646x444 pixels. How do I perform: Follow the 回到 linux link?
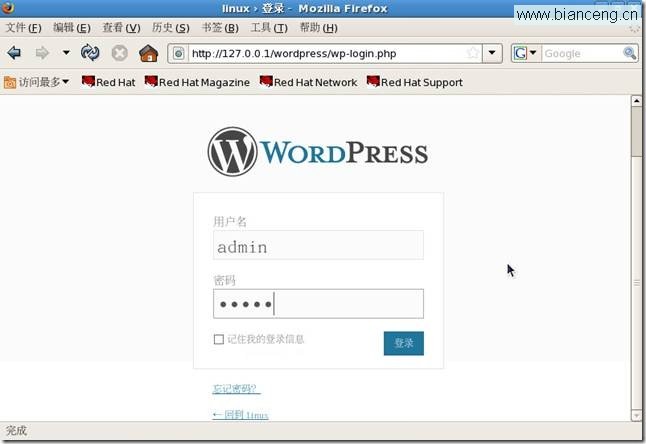(241, 414)
